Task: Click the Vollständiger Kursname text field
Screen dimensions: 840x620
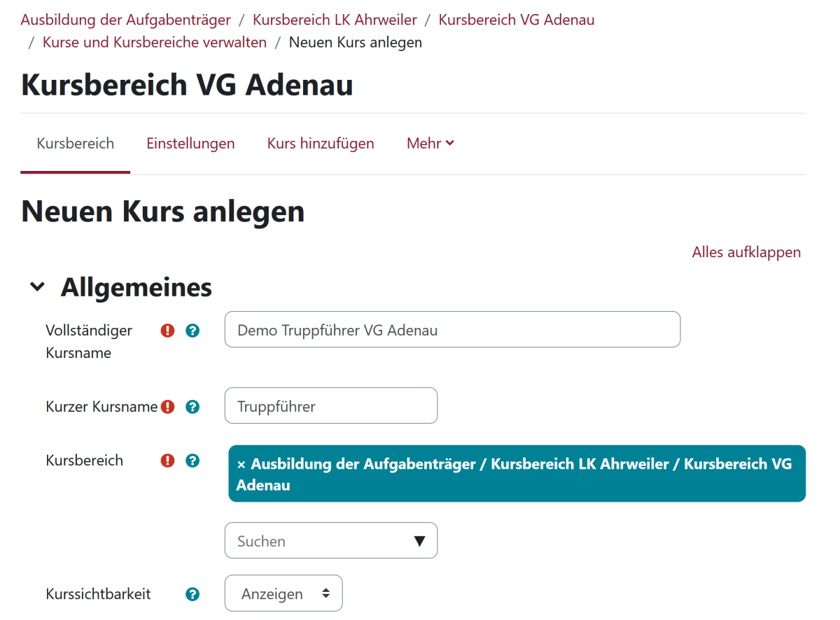Action: pyautogui.click(x=452, y=330)
